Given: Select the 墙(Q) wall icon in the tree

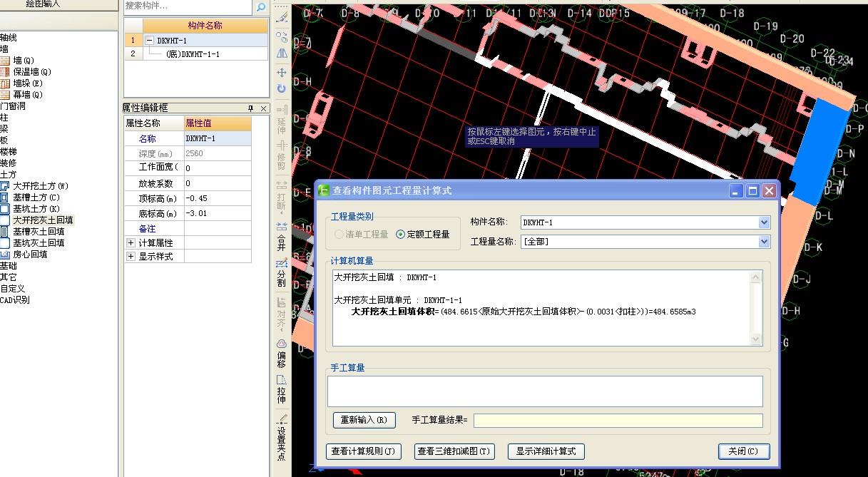Looking at the screenshot, I should point(6,61).
